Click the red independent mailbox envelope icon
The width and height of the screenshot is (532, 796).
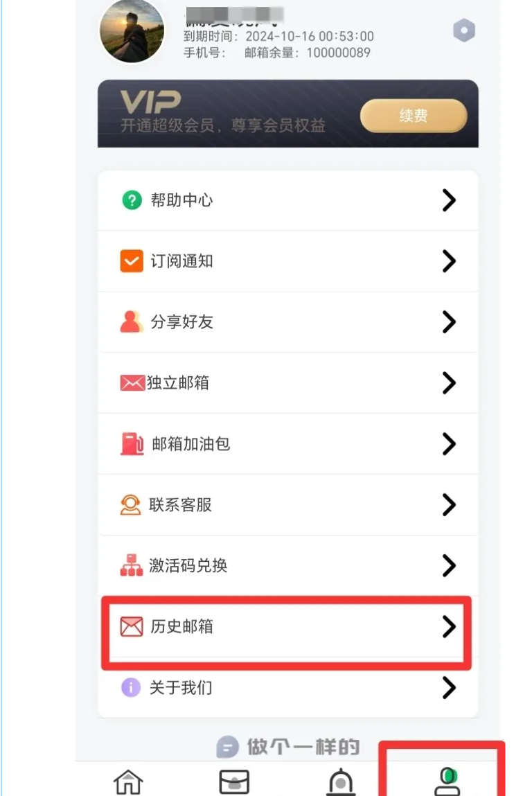pos(132,383)
